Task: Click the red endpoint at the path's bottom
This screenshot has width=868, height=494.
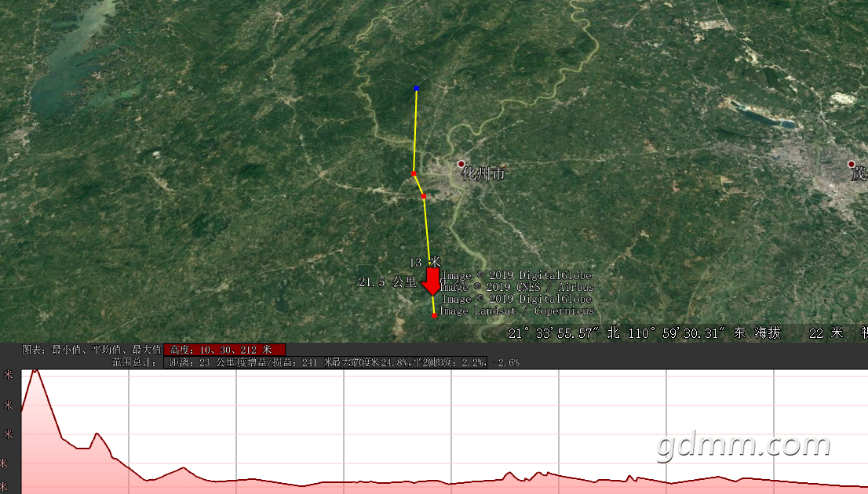Action: (434, 315)
